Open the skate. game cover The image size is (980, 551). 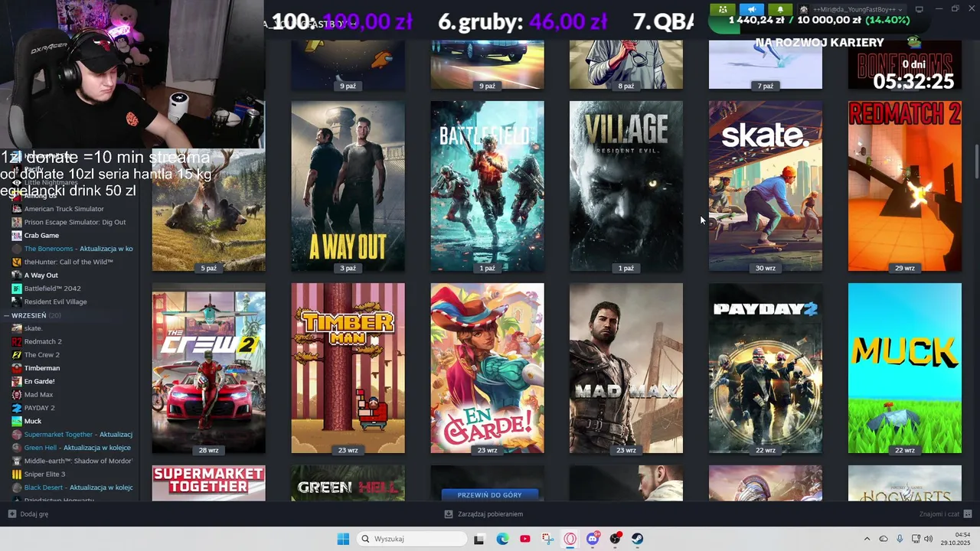click(766, 186)
